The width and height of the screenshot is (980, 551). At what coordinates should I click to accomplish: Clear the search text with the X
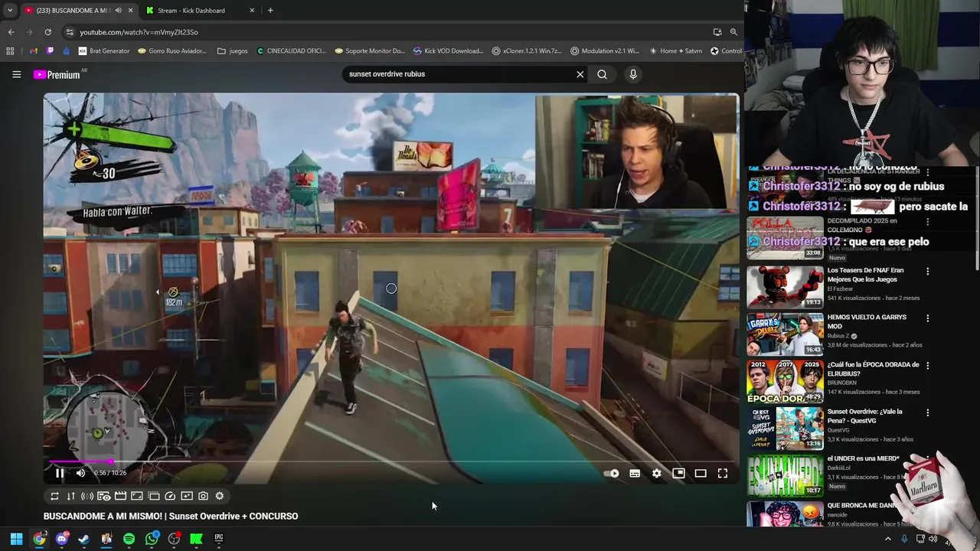(580, 74)
